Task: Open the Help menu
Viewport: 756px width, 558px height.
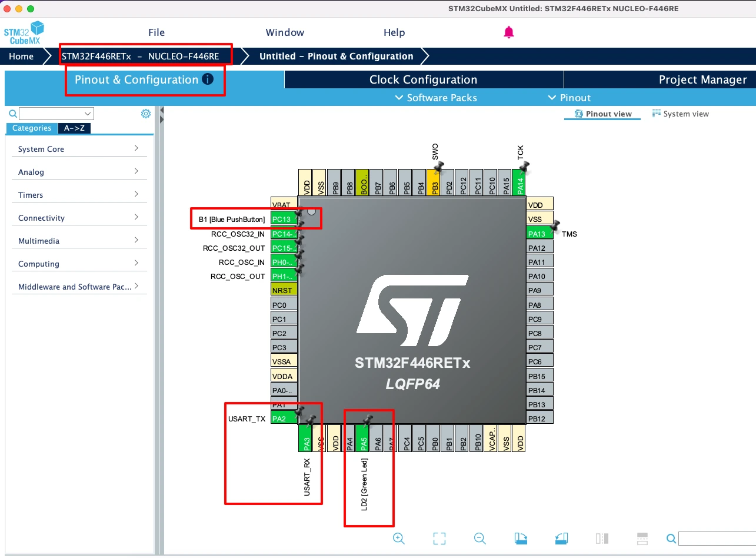Action: click(x=394, y=32)
